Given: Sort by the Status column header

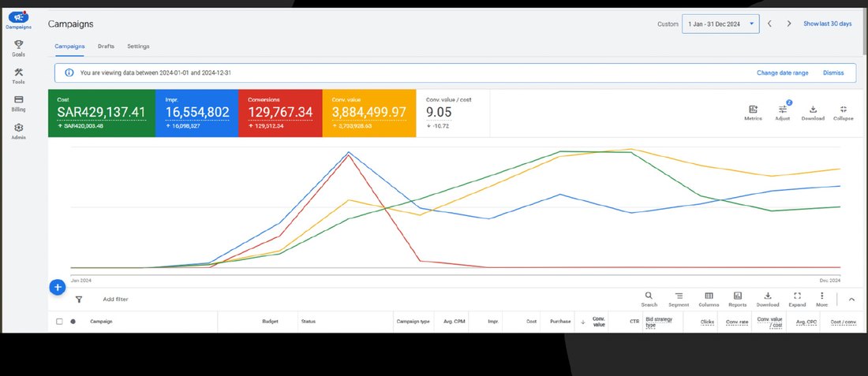Looking at the screenshot, I should (309, 322).
